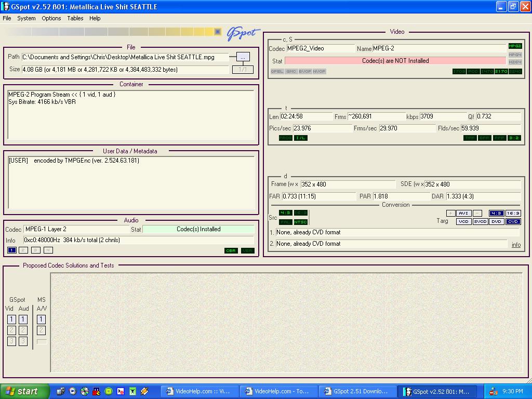Click the 3:2 pulldown indicator
This screenshot has height=399, width=532.
pos(515,138)
